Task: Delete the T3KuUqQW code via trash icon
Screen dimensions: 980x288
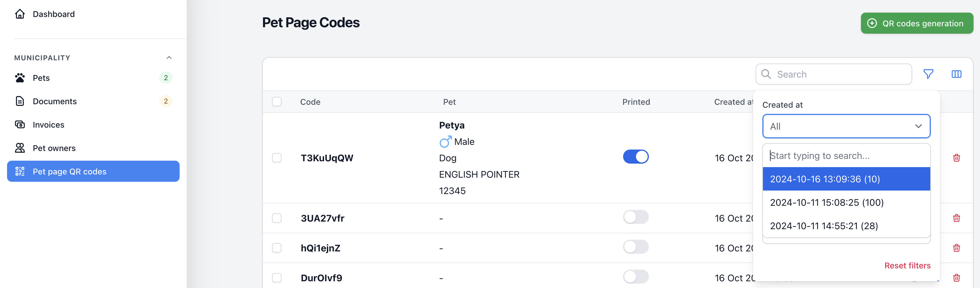Action: click(956, 157)
